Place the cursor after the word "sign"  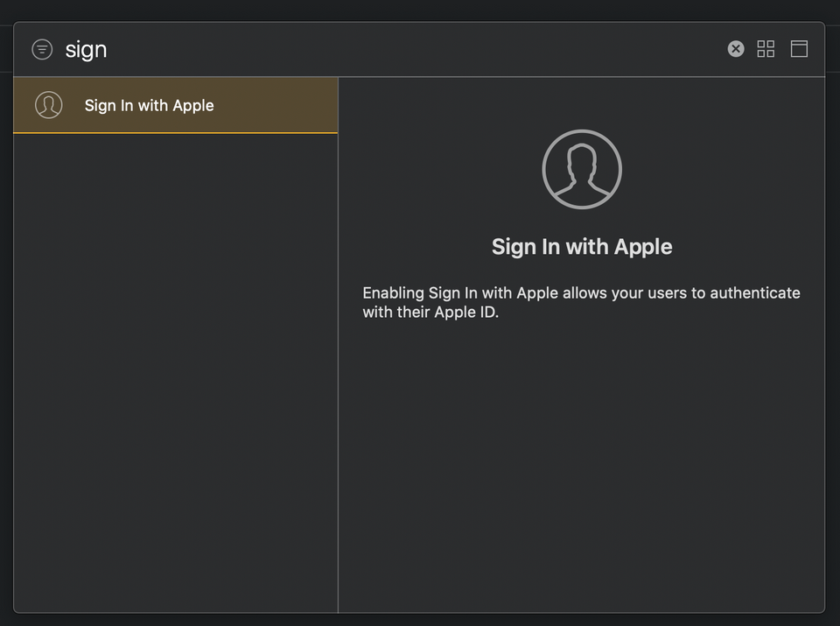(x=108, y=49)
